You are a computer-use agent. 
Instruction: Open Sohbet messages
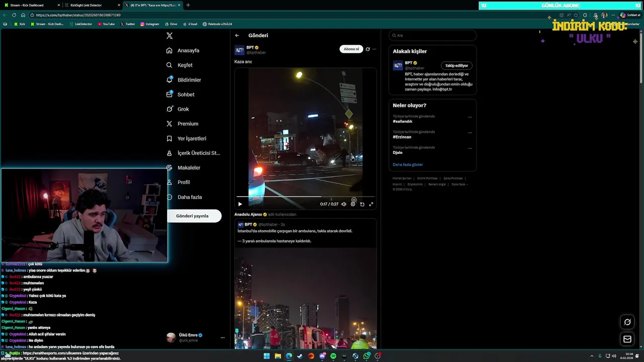(180, 95)
